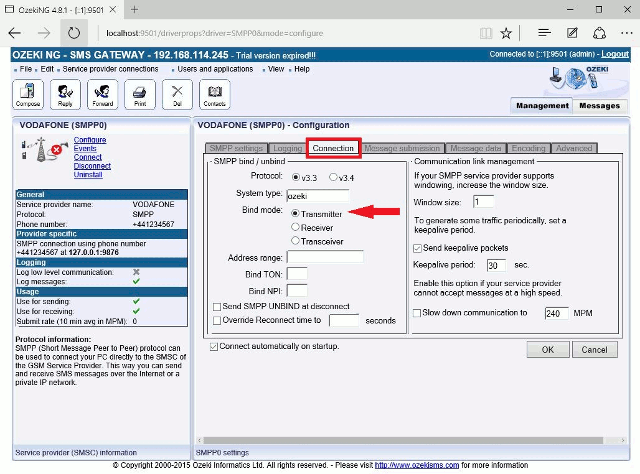Open the Compose message tool
Viewport: 640px width, 474px height.
pyautogui.click(x=28, y=95)
